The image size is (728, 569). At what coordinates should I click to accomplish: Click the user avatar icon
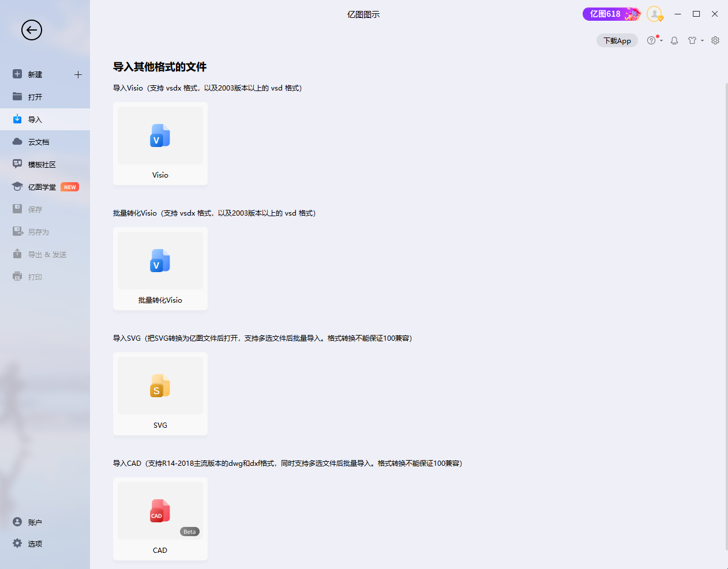coord(654,14)
